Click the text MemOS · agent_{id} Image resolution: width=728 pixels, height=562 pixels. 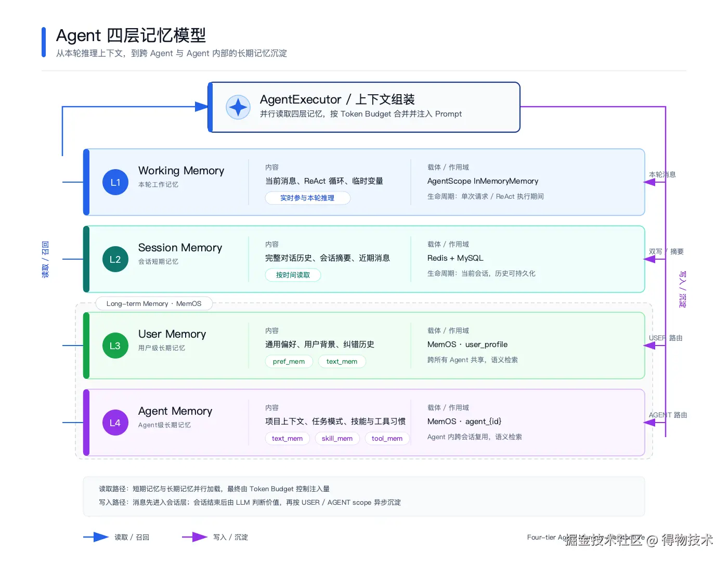[x=464, y=421]
